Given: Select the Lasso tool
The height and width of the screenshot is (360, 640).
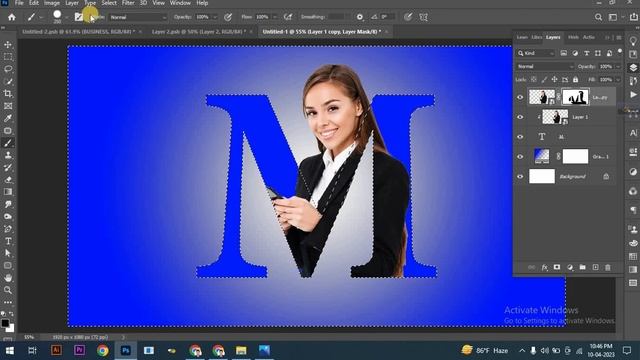Looking at the screenshot, I should click(x=8, y=69).
